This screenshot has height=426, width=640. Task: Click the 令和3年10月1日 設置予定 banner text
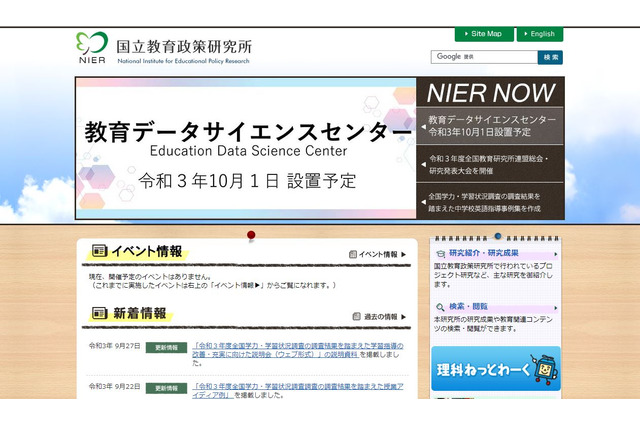tap(247, 181)
